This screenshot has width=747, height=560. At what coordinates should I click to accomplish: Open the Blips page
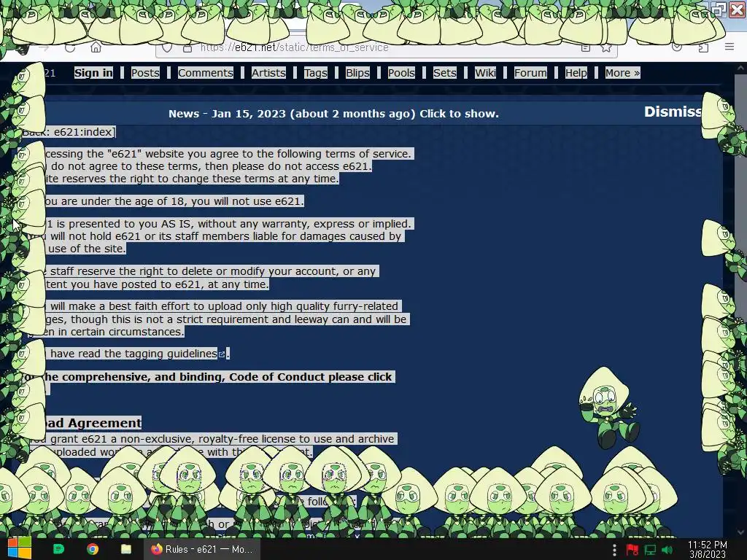click(357, 73)
